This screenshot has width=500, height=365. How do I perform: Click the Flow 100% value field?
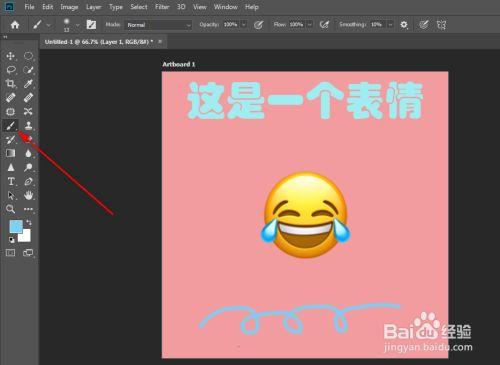[x=297, y=25]
